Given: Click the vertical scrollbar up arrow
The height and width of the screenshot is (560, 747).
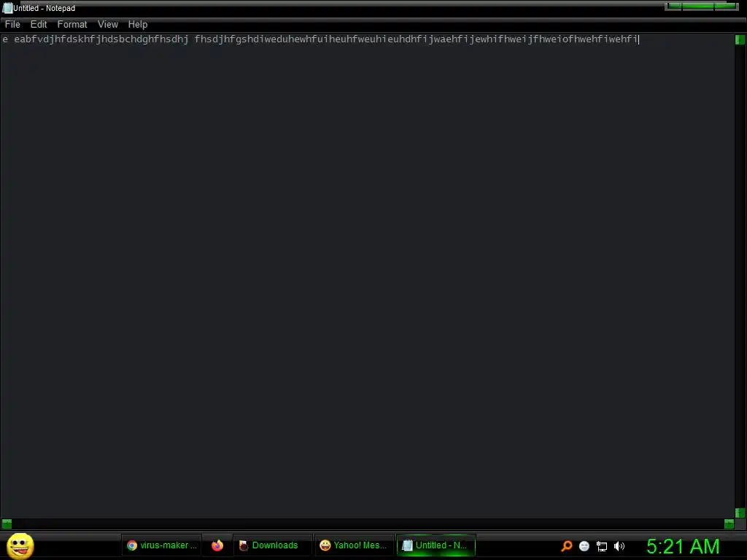Looking at the screenshot, I should [740, 39].
